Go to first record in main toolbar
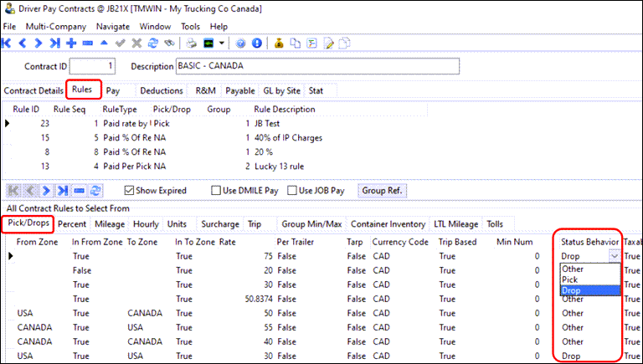The height and width of the screenshot is (364, 643). (x=8, y=43)
